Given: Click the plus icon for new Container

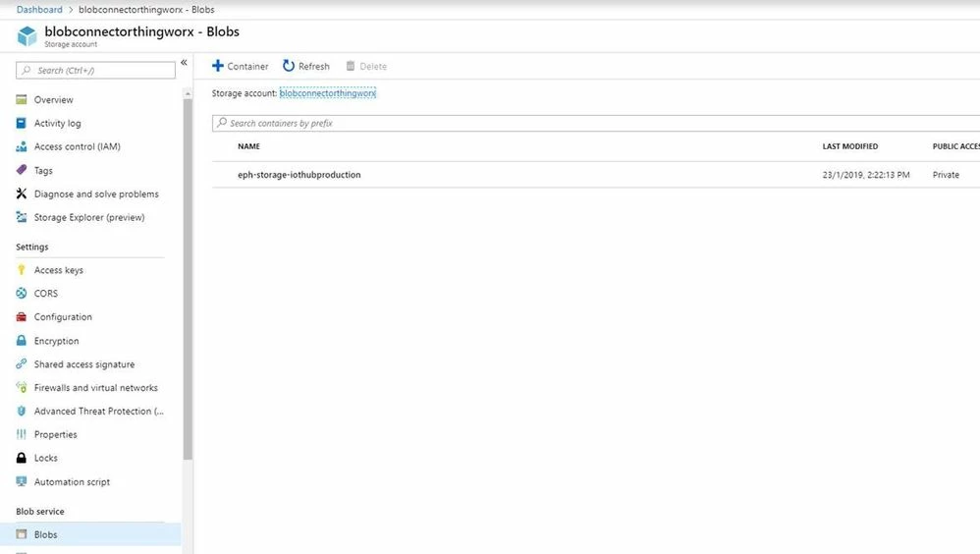Looking at the screenshot, I should pos(217,66).
